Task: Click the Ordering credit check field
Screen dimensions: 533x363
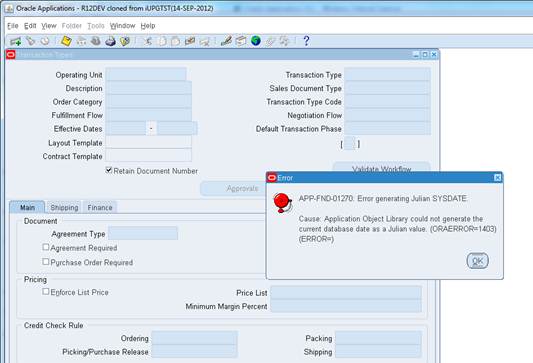Action: click(x=194, y=338)
